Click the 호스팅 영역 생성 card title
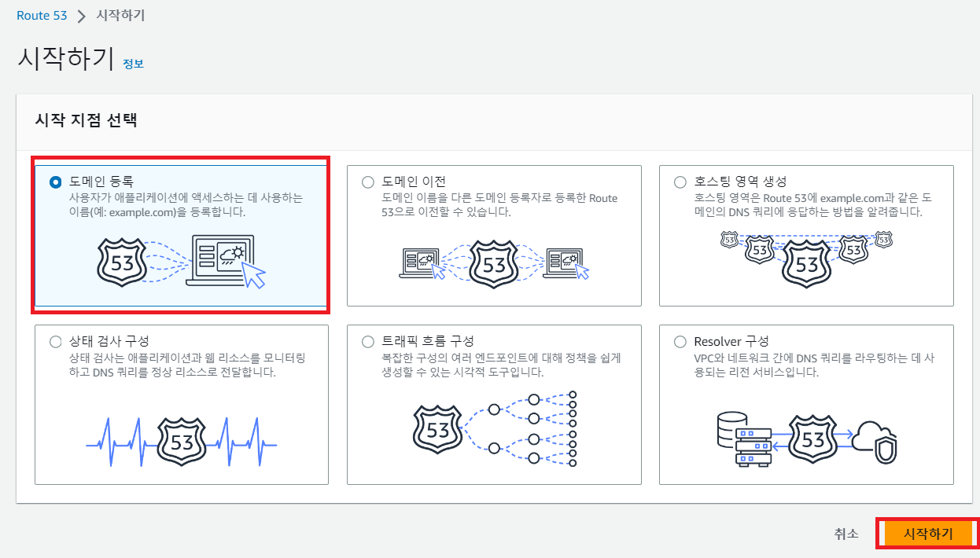Viewport: 980px width, 558px height. pyautogui.click(x=741, y=182)
